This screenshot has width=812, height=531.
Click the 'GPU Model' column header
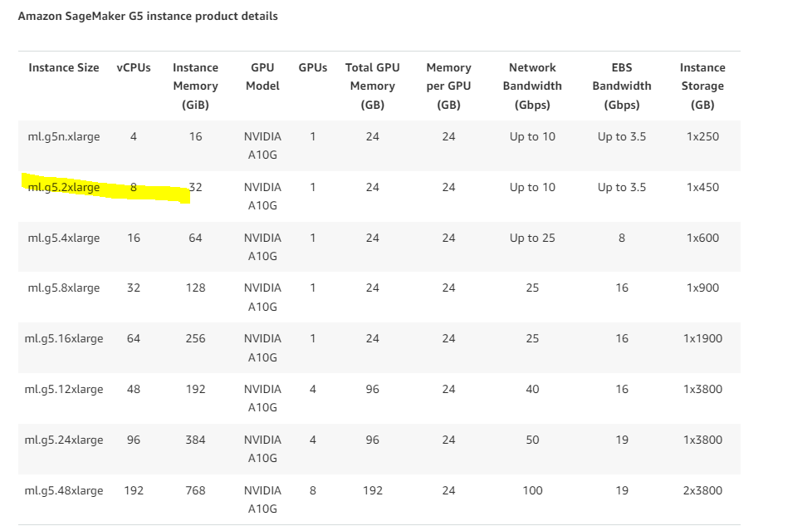click(262, 77)
